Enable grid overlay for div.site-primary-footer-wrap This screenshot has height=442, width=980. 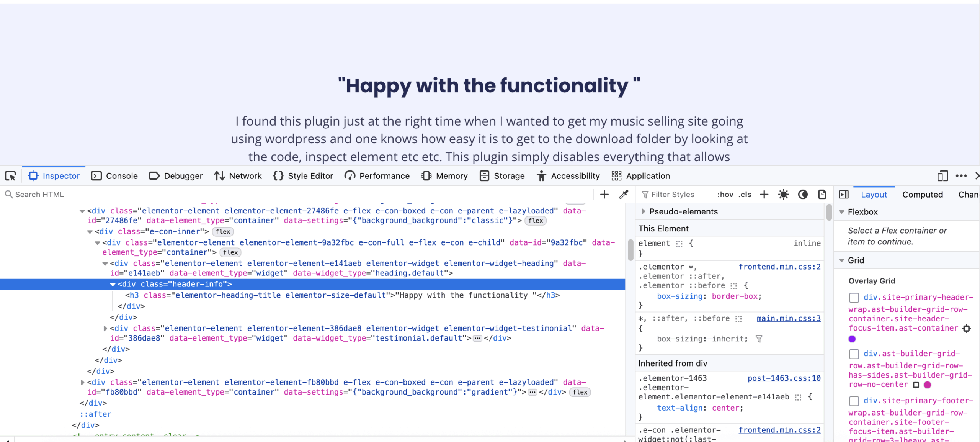coord(854,401)
